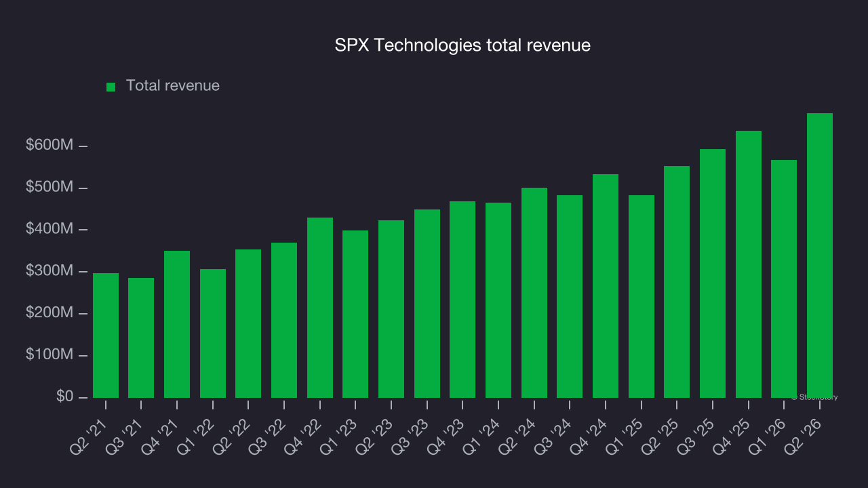The width and height of the screenshot is (868, 488).
Task: Select the Q3 '21 revenue bar
Action: tap(141, 338)
